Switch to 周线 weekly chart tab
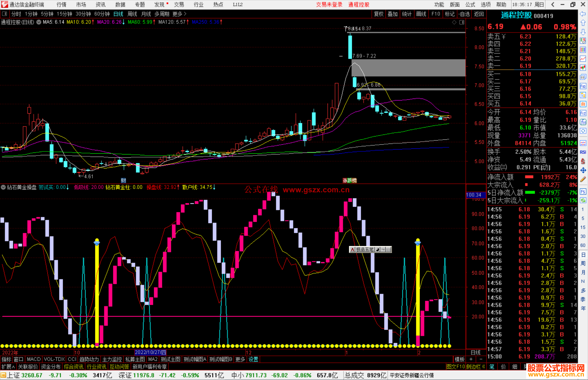Viewport: 588px width, 380px height. pyautogui.click(x=132, y=14)
